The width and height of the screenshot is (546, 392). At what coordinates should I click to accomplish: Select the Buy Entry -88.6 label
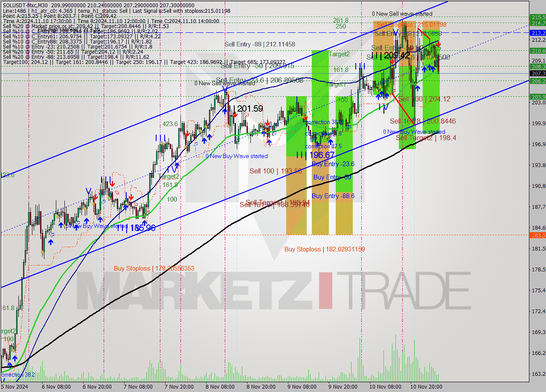click(333, 196)
